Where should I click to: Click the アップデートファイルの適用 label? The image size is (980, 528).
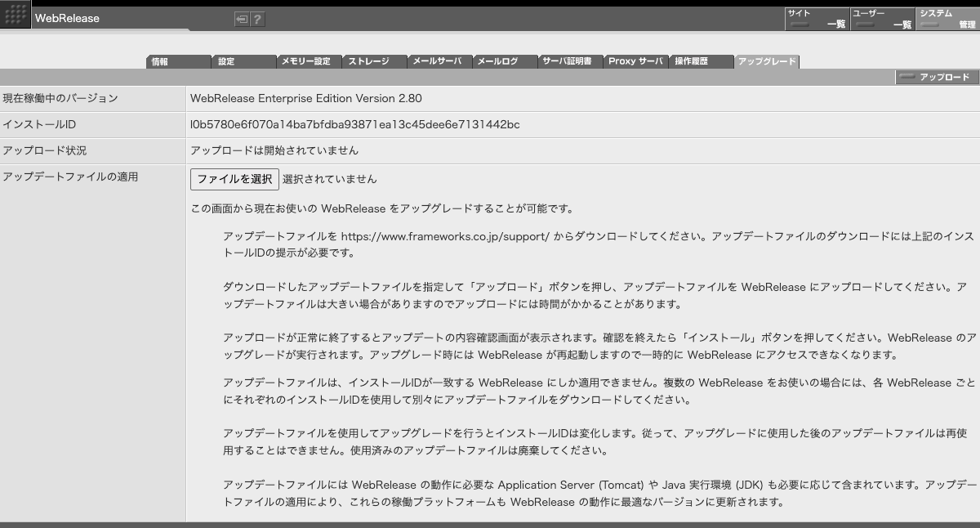click(x=70, y=177)
